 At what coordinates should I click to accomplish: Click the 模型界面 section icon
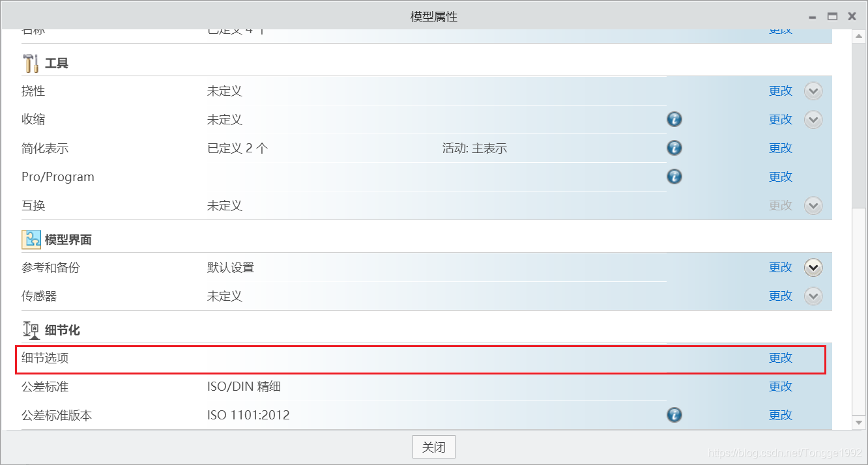31,240
